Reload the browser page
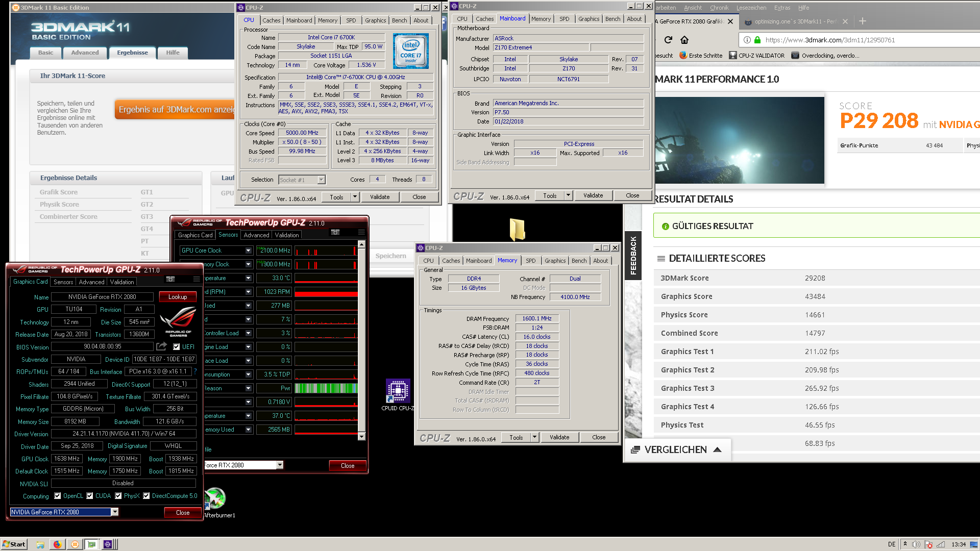 coord(668,40)
